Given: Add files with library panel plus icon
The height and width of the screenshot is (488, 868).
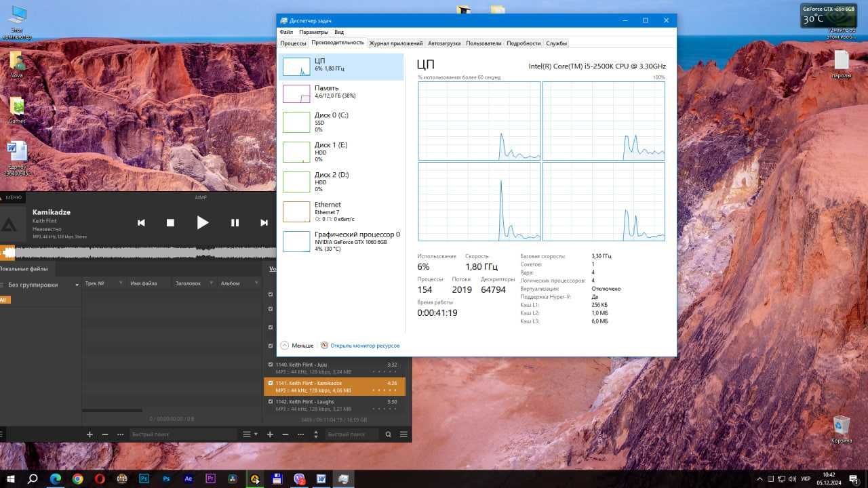Looking at the screenshot, I should (x=90, y=434).
